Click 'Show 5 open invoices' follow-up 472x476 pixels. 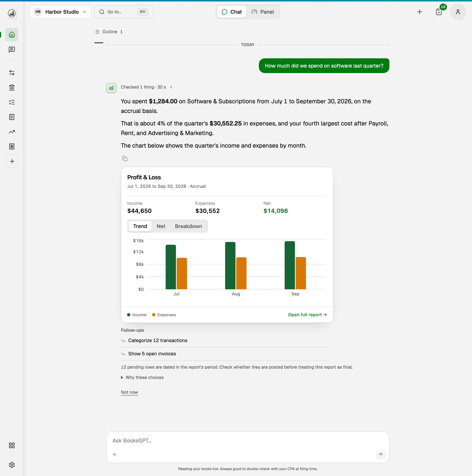225,354
